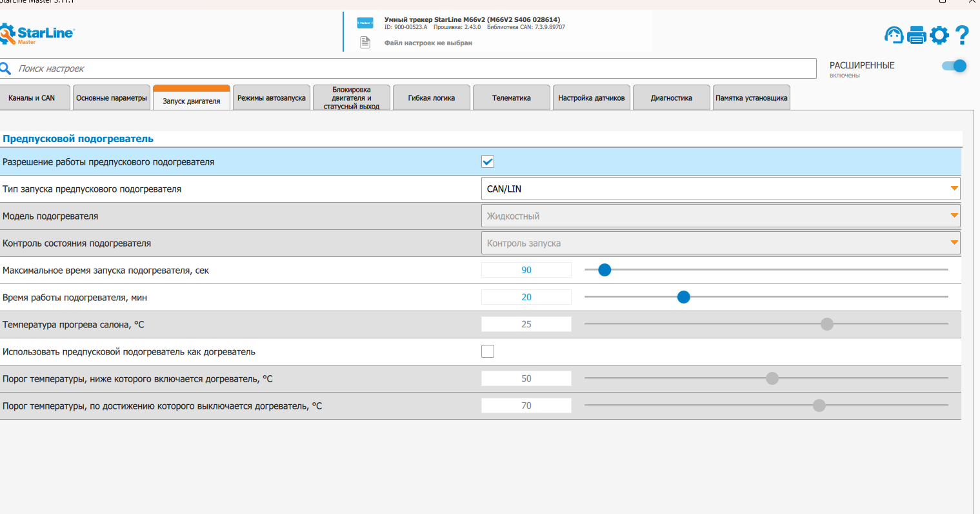Open help with the question mark icon

point(962,35)
